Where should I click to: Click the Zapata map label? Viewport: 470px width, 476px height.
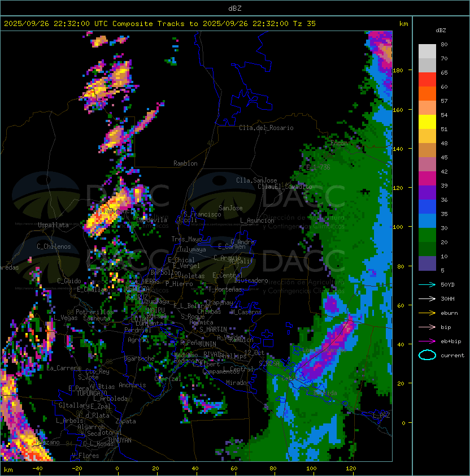(x=125, y=421)
